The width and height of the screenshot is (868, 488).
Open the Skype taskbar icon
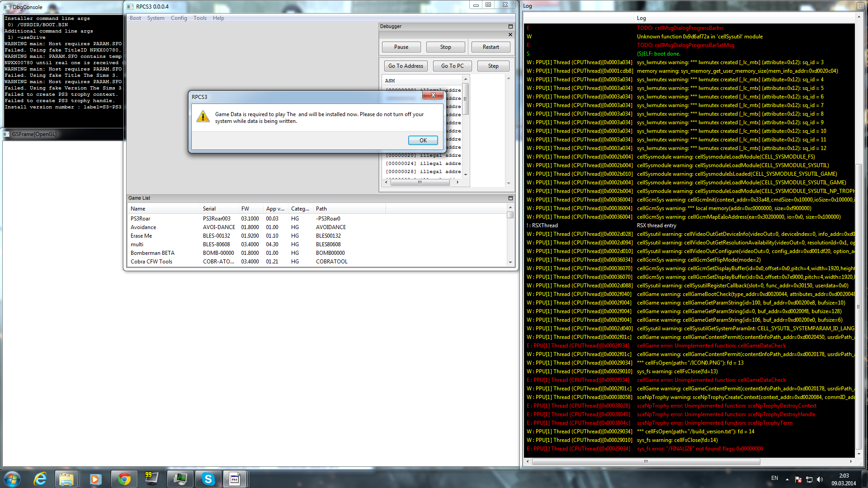click(x=208, y=479)
